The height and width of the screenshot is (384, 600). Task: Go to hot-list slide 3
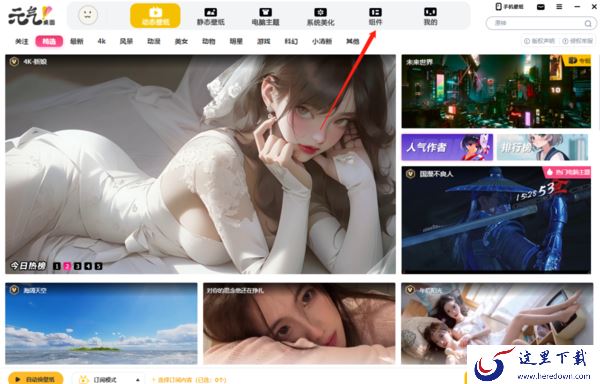[x=77, y=266]
